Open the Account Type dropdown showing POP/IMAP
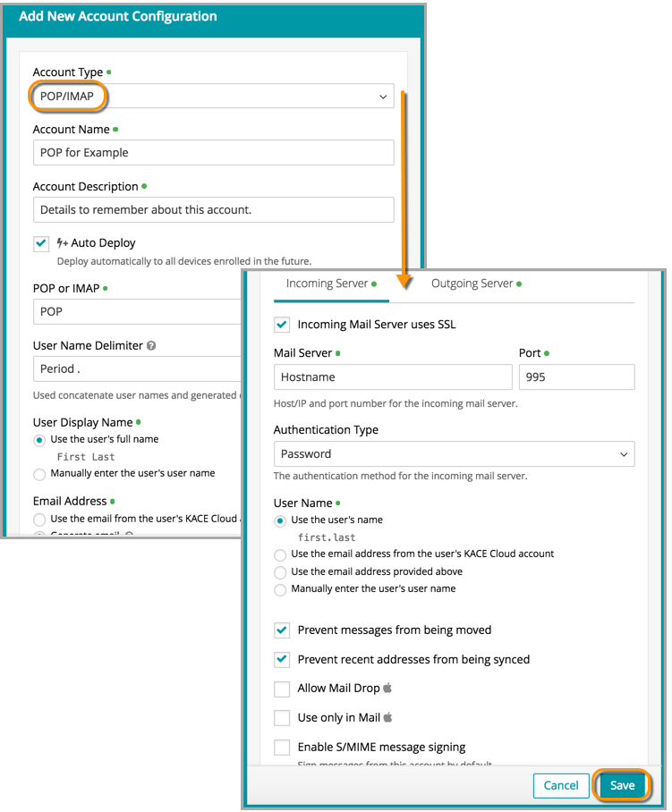This screenshot has height=812, width=672. [213, 97]
